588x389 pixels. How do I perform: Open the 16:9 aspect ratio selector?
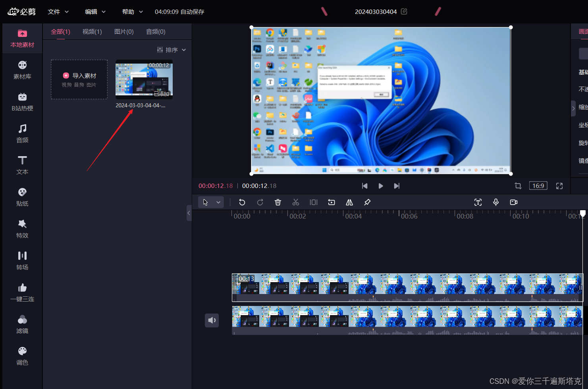coord(538,186)
